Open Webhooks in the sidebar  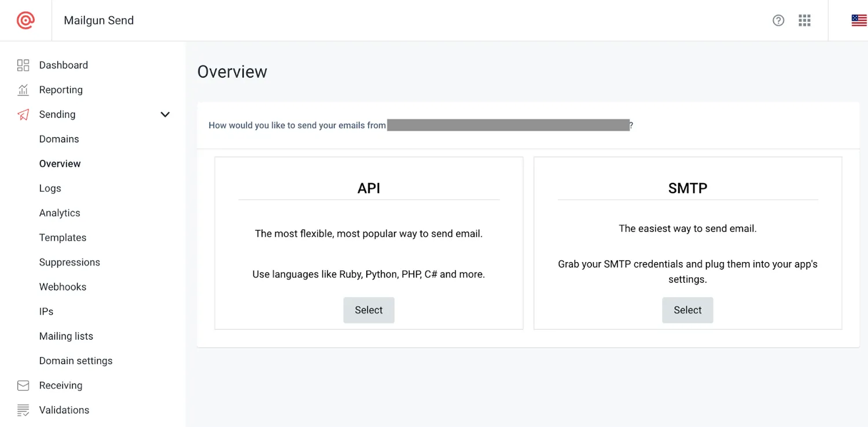pyautogui.click(x=63, y=287)
